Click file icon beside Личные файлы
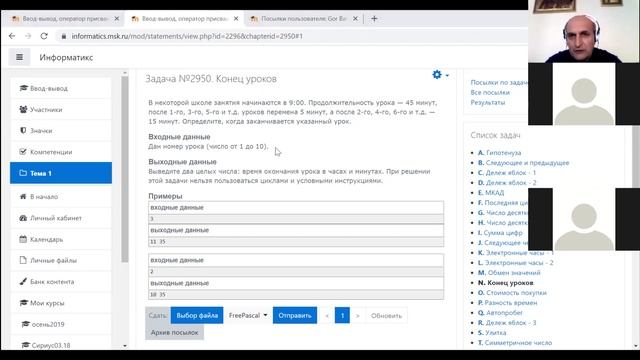Viewport: 640px width, 360px height. [23, 260]
